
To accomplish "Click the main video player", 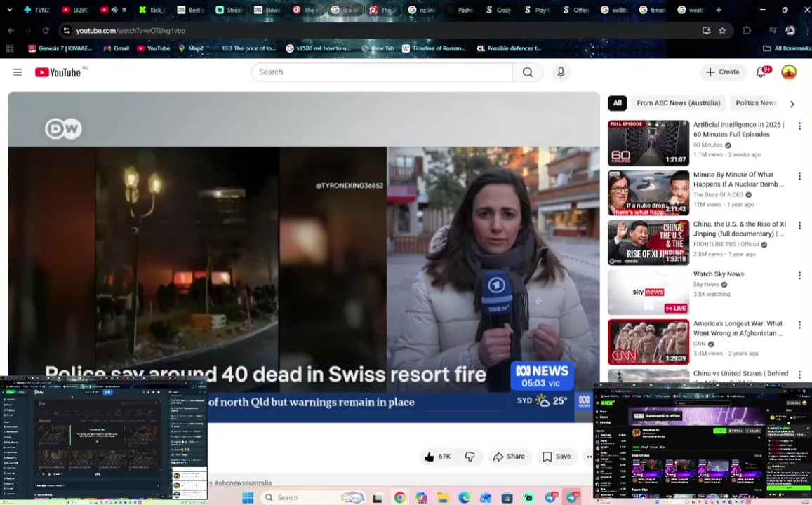I will coord(303,257).
